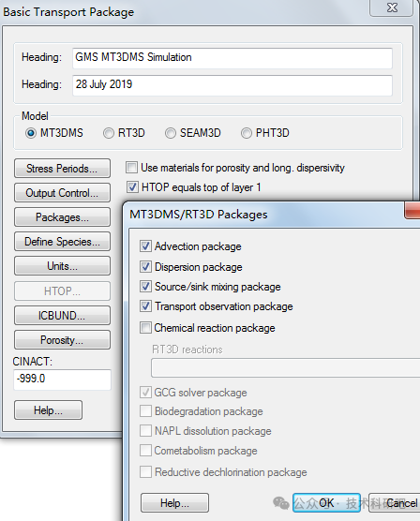The width and height of the screenshot is (420, 521).
Task: Open the Units settings
Action: (x=62, y=266)
